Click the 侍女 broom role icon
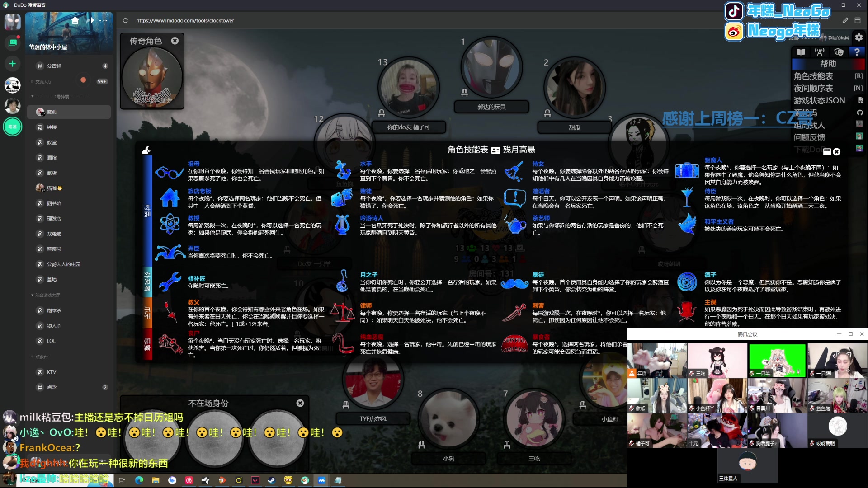Screen dimensions: 868x488 pos(514,172)
